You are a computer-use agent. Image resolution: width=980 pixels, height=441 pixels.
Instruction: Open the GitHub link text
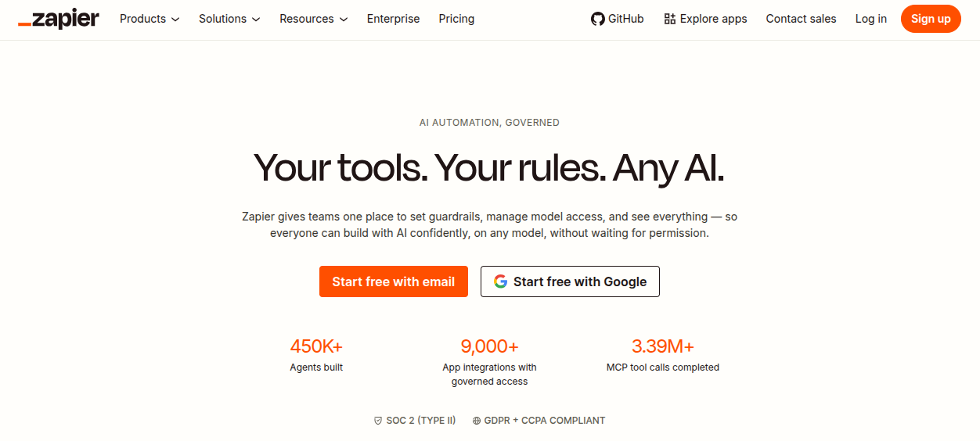[626, 19]
